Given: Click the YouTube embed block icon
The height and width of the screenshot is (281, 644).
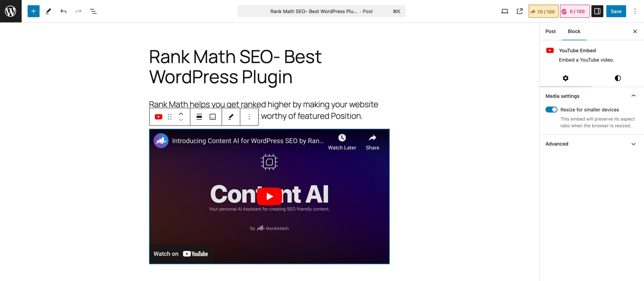Looking at the screenshot, I should pos(158,116).
